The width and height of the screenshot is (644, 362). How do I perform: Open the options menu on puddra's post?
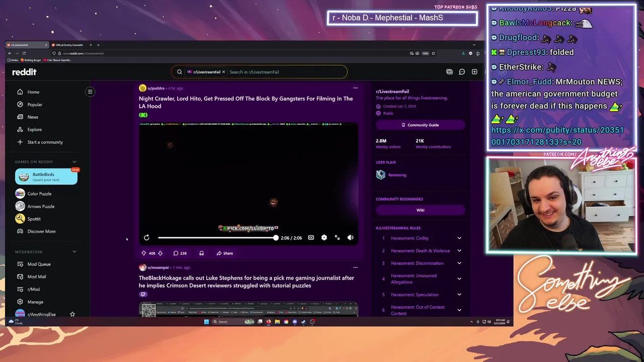point(355,88)
